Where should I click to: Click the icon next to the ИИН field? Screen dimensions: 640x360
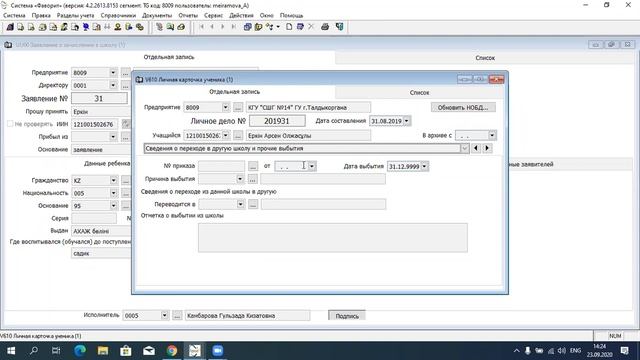(x=126, y=124)
